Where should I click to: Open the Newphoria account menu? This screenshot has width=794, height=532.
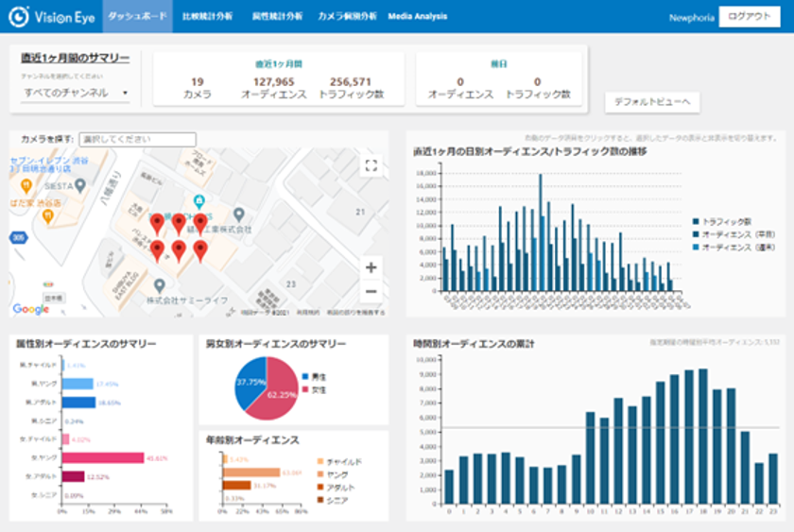click(x=690, y=17)
